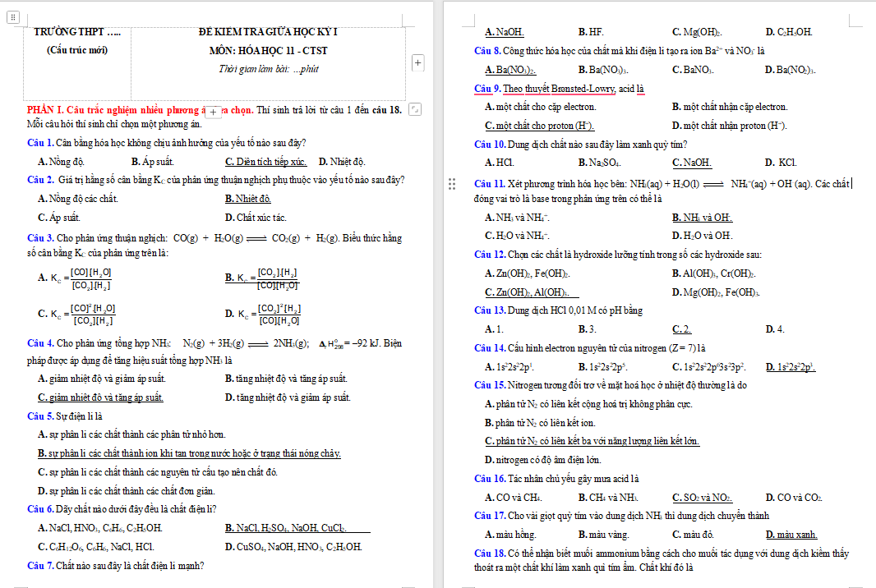Click the 'Thời gian làm bài: ...phút' line

[x=268, y=69]
